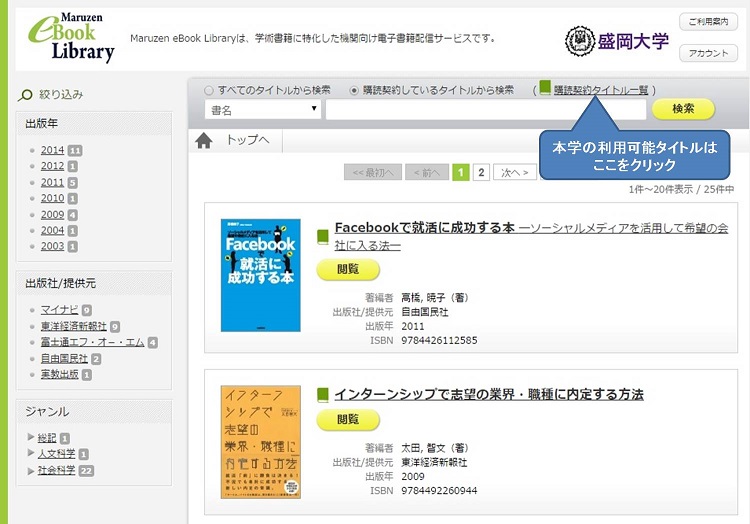Screen dimensions: 750x524
Task: Click the ISBN 9784492260944 text
Action: pos(439,491)
